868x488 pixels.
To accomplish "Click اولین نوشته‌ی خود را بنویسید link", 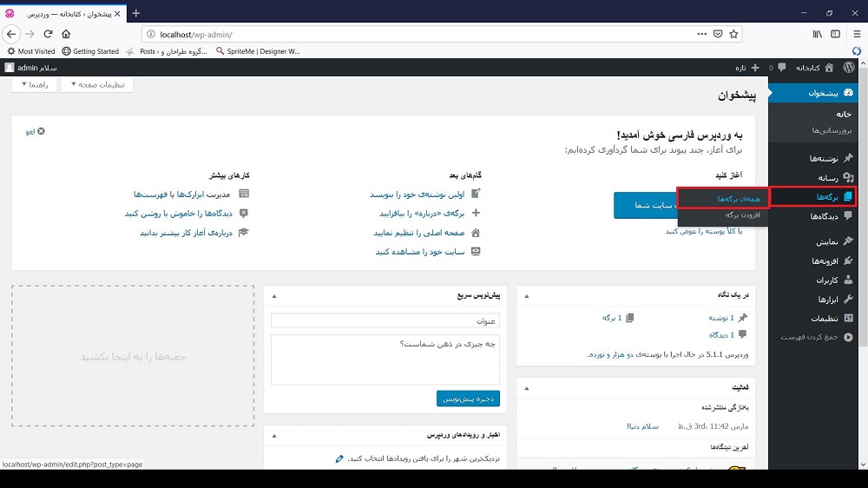I will coord(417,195).
